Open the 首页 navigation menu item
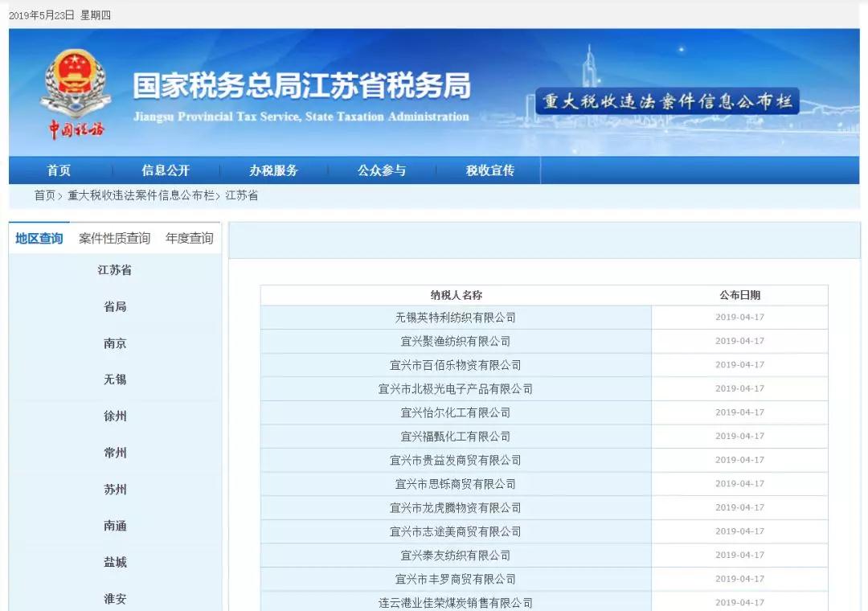868x611 pixels. pos(59,170)
